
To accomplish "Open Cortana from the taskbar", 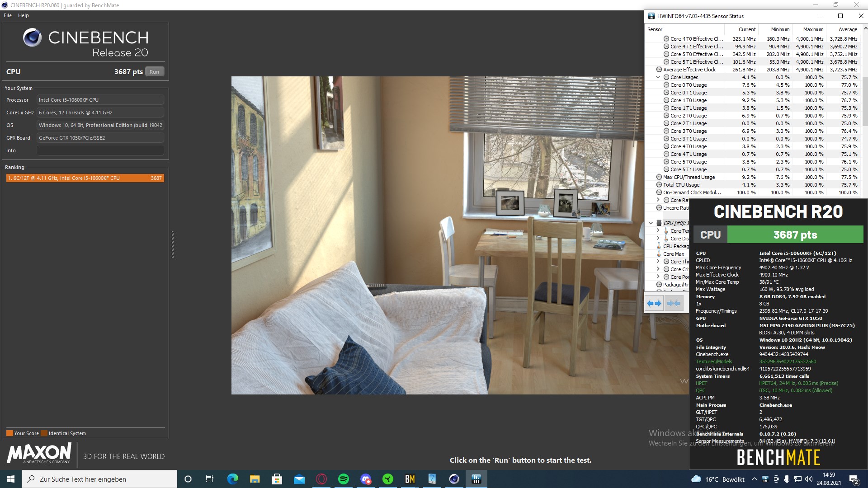I will click(188, 479).
